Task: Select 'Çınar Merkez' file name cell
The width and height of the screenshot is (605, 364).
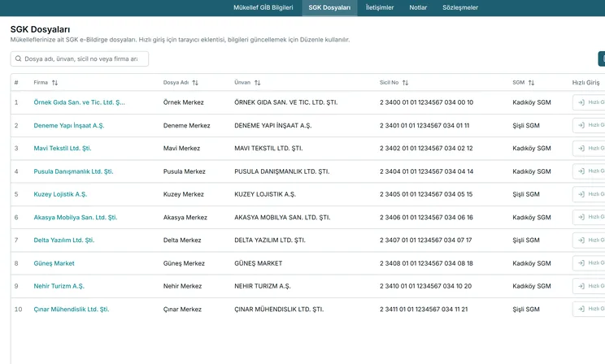Action: (x=182, y=309)
